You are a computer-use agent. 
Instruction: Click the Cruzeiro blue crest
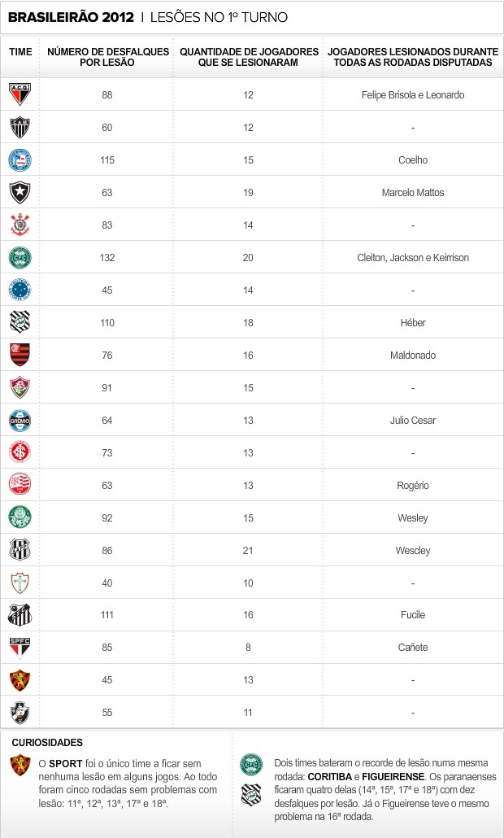(x=20, y=290)
